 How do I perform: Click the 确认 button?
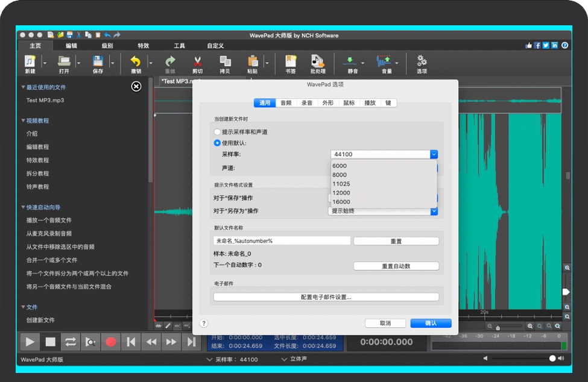coord(431,323)
